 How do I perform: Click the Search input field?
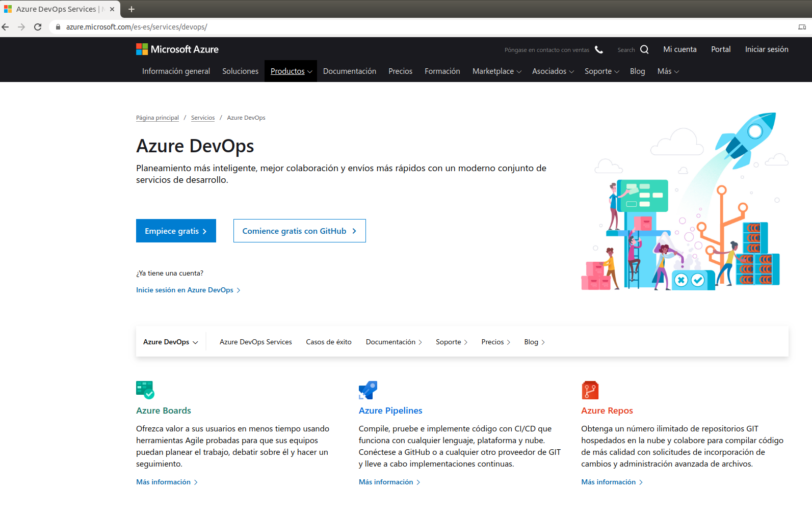[626, 50]
